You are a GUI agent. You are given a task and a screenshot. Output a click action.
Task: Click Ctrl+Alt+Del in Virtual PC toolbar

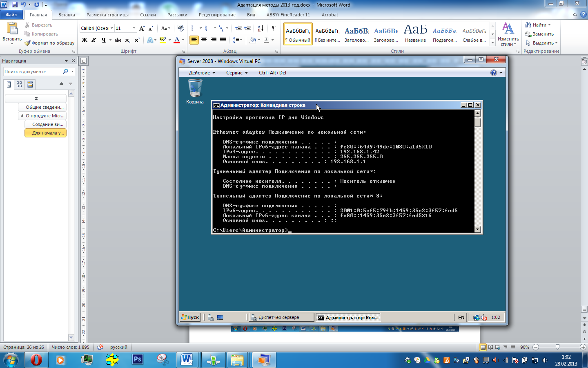pyautogui.click(x=272, y=73)
